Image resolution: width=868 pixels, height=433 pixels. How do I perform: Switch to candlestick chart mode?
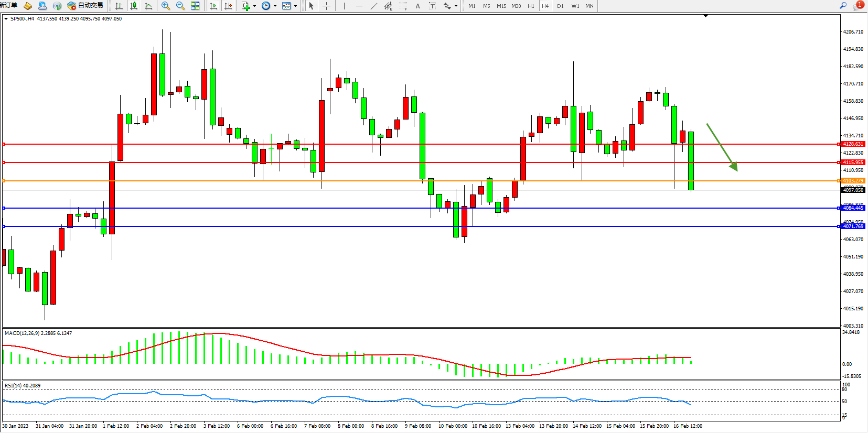pos(134,6)
